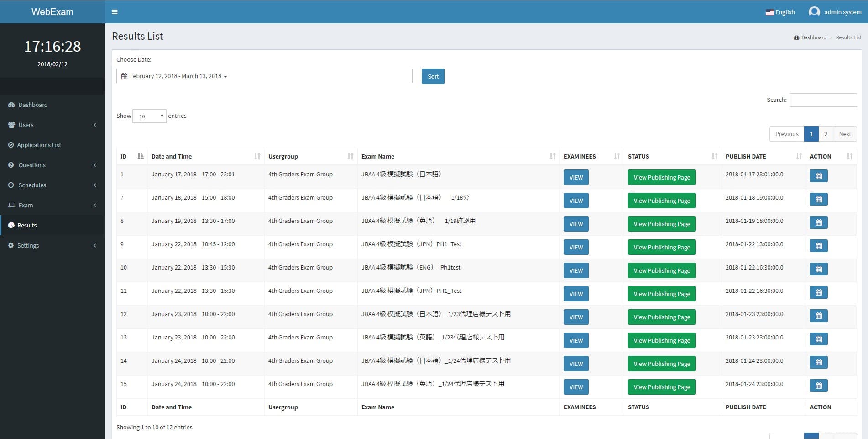
Task: Sort by Exam Name column sort icon
Action: click(553, 156)
